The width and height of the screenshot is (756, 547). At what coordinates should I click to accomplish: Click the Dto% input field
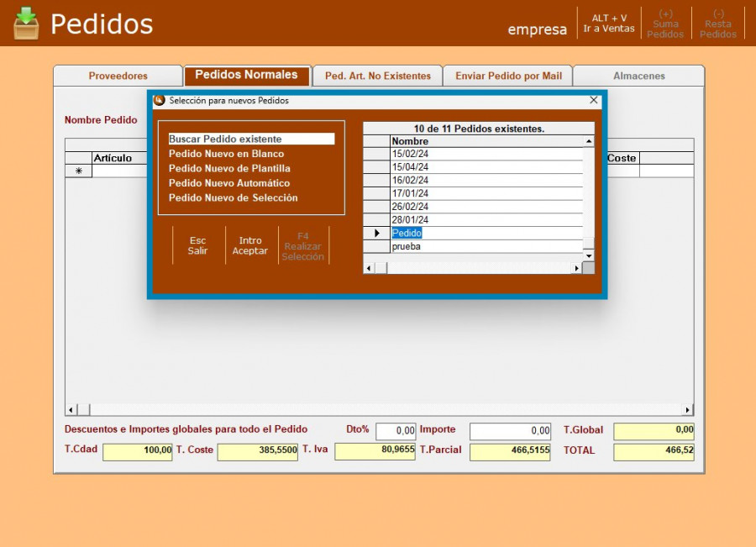tap(396, 431)
